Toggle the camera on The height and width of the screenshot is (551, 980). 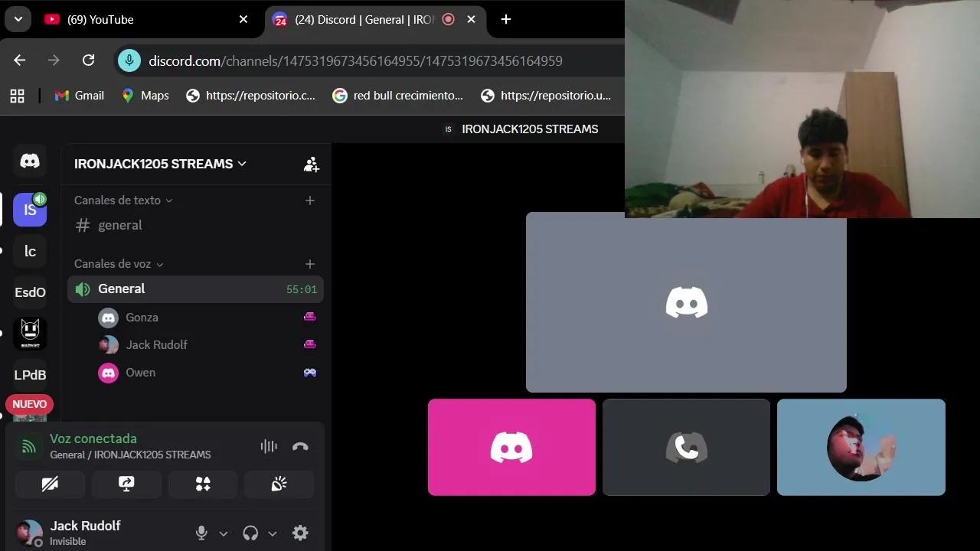click(x=50, y=484)
